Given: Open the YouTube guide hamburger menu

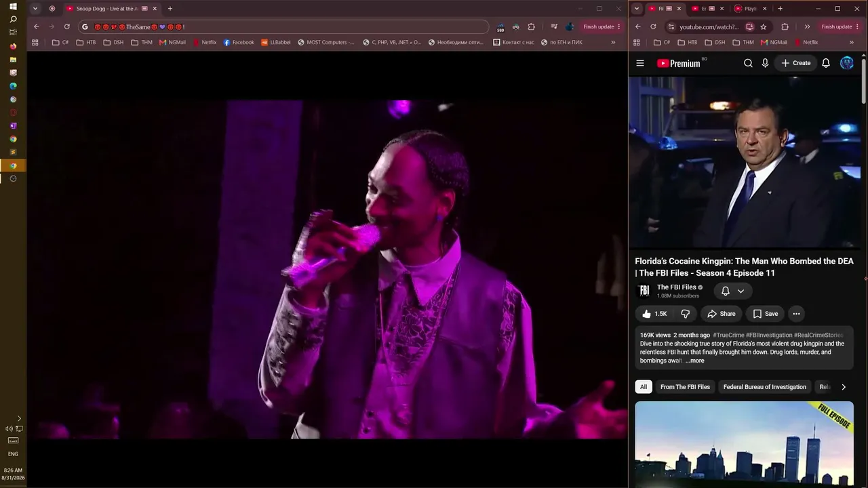Looking at the screenshot, I should tap(640, 63).
